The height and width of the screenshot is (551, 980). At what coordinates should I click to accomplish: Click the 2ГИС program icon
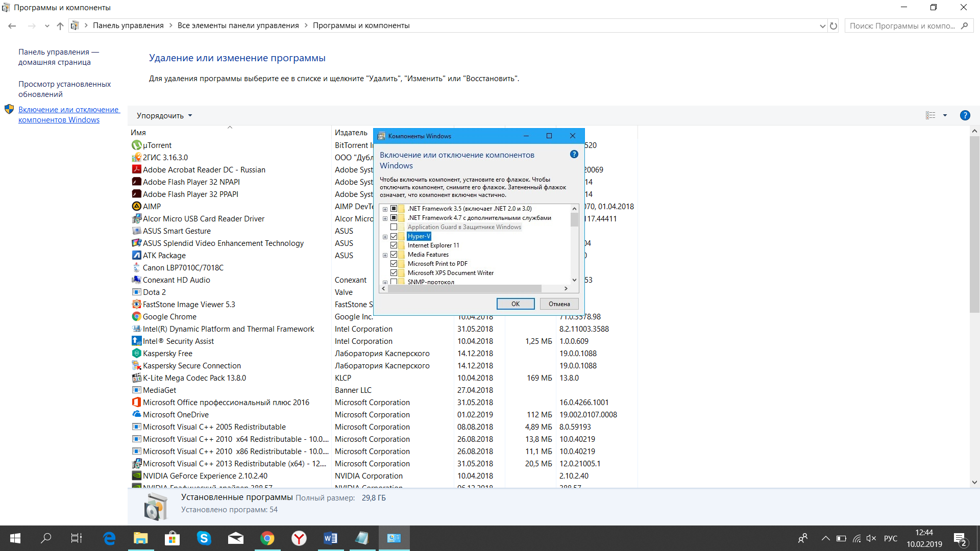[x=136, y=158]
